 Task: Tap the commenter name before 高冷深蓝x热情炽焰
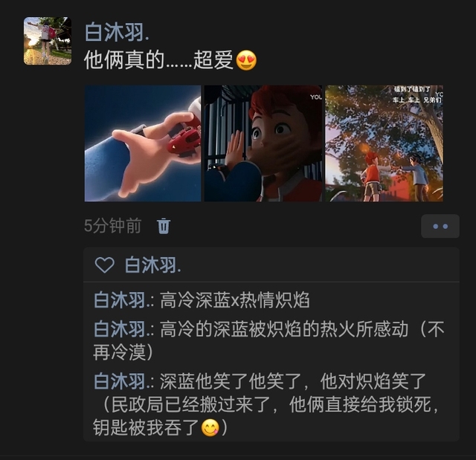click(124, 300)
